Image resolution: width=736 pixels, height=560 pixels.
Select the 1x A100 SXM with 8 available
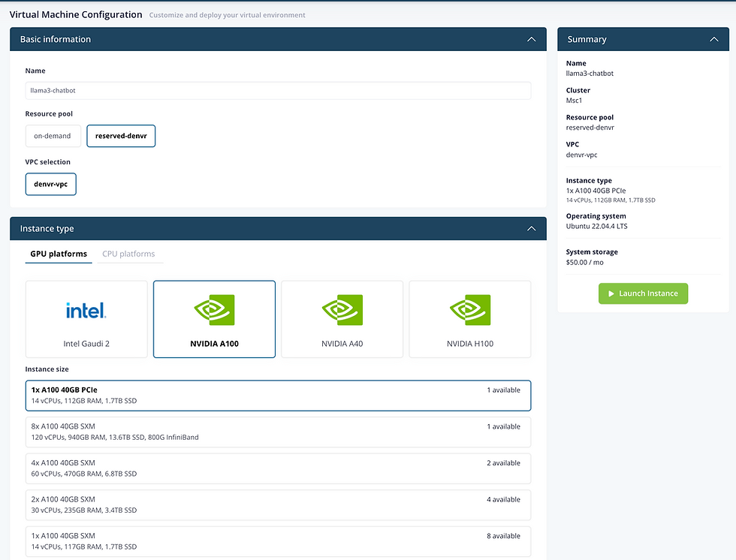click(278, 541)
